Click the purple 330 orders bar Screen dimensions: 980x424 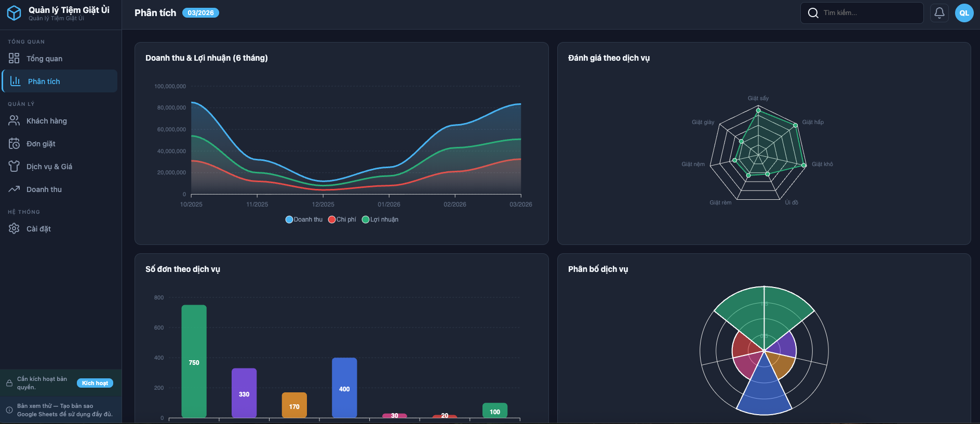click(244, 393)
